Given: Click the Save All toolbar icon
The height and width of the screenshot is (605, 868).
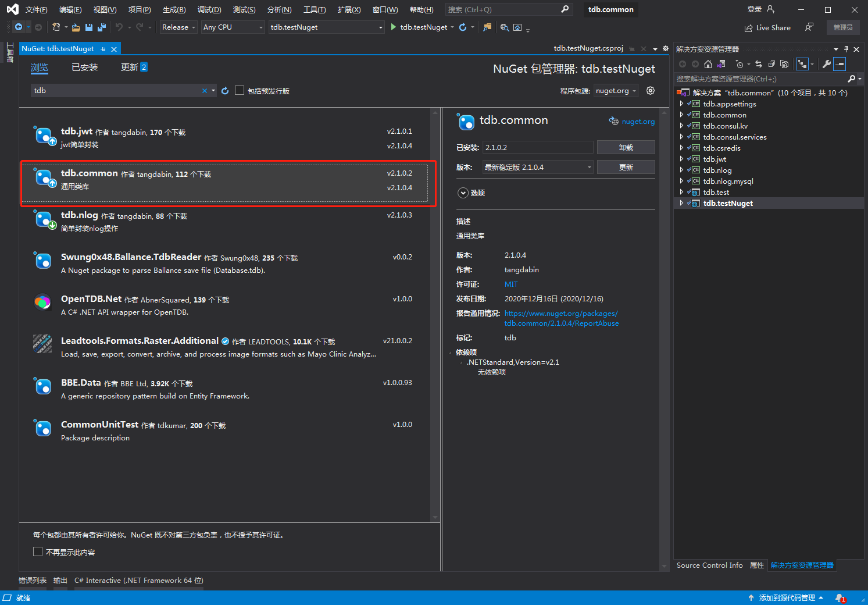Looking at the screenshot, I should [102, 27].
